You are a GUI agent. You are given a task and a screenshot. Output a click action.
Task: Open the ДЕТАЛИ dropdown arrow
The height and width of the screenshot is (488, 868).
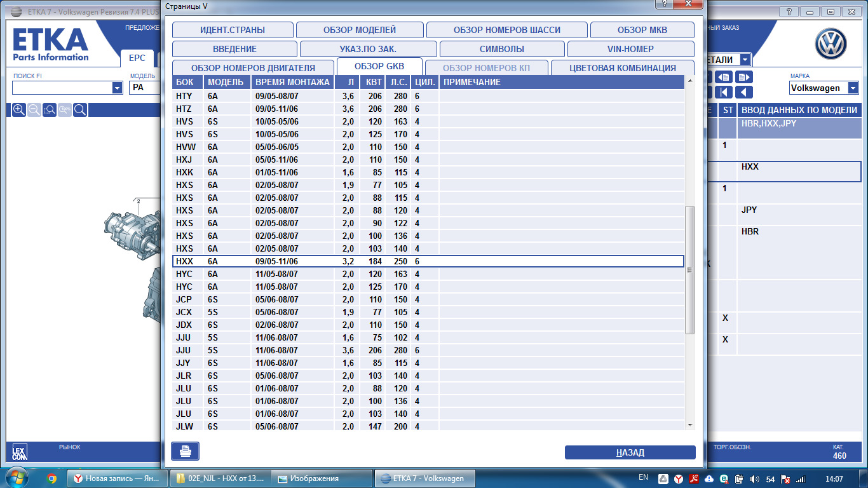coord(745,60)
